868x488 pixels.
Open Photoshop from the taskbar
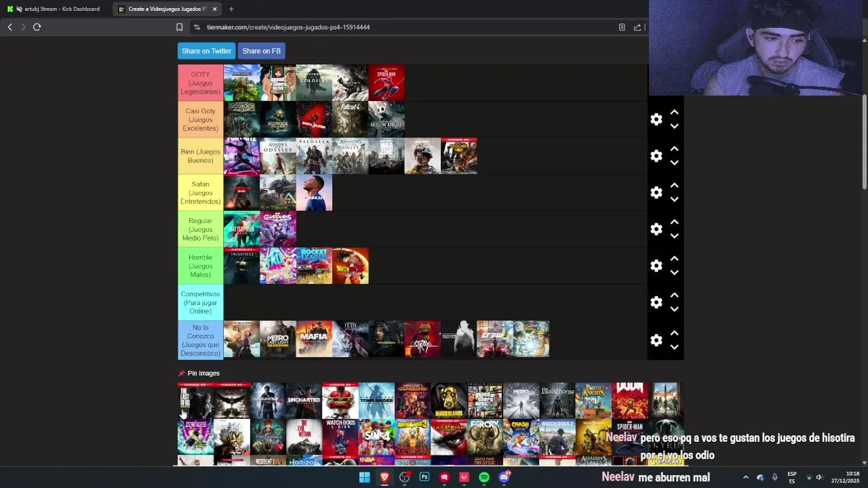pyautogui.click(x=425, y=477)
